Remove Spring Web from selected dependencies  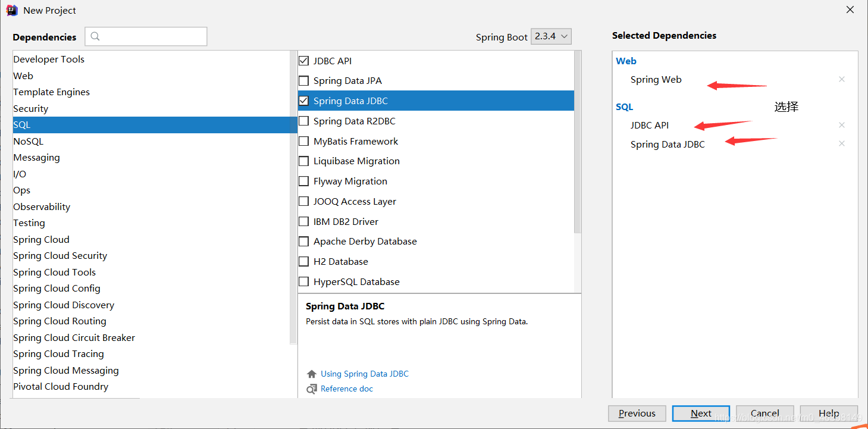tap(841, 79)
